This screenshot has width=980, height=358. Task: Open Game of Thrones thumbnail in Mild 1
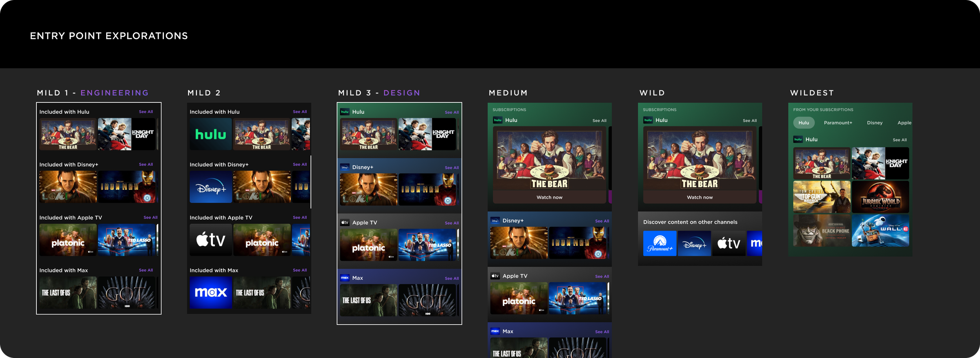coord(127,292)
